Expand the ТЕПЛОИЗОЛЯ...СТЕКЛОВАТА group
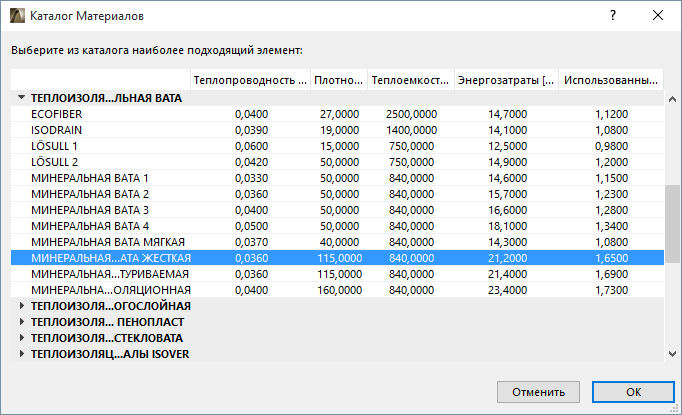 coord(21,338)
